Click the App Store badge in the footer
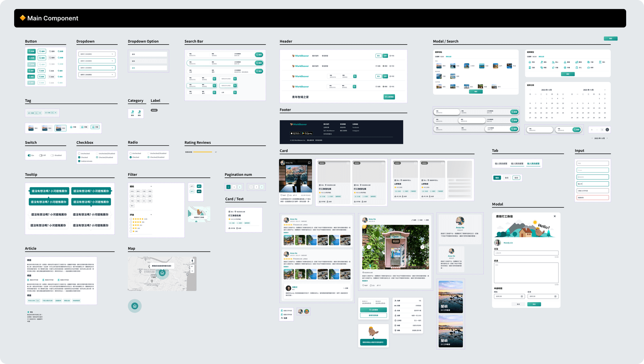644x364 pixels. coord(295,133)
